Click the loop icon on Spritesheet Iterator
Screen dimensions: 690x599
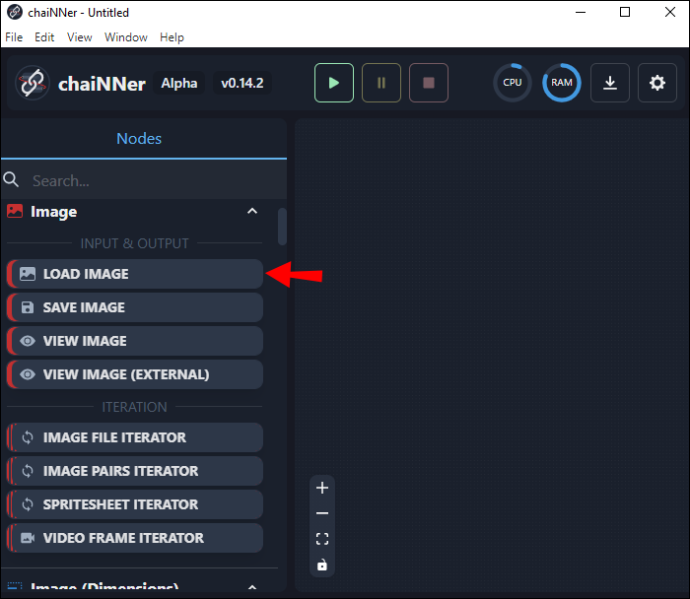28,504
